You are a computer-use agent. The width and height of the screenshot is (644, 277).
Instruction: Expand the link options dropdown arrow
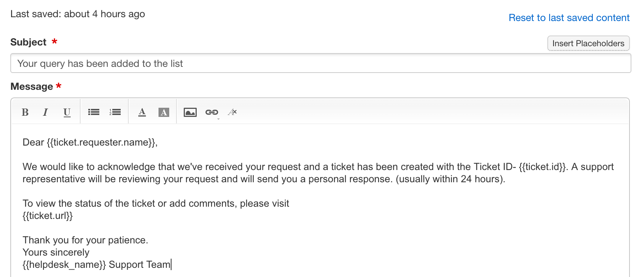click(218, 119)
